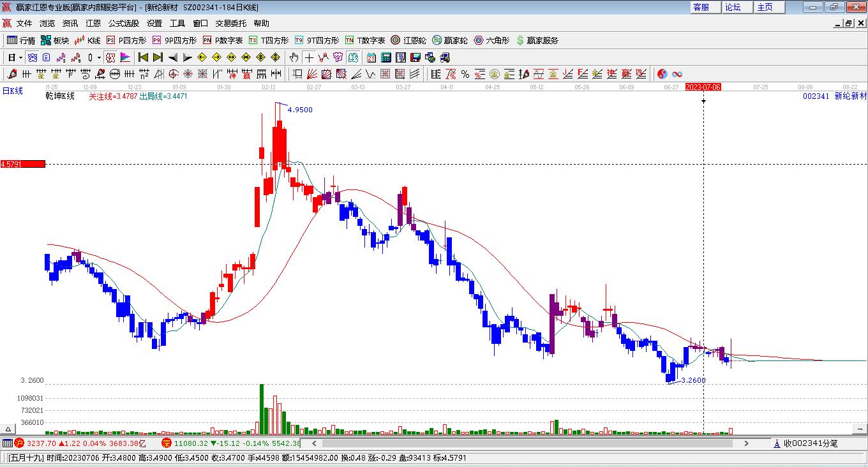Open the calculator icon
Image resolution: width=868 pixels, height=467 pixels.
(x=386, y=57)
